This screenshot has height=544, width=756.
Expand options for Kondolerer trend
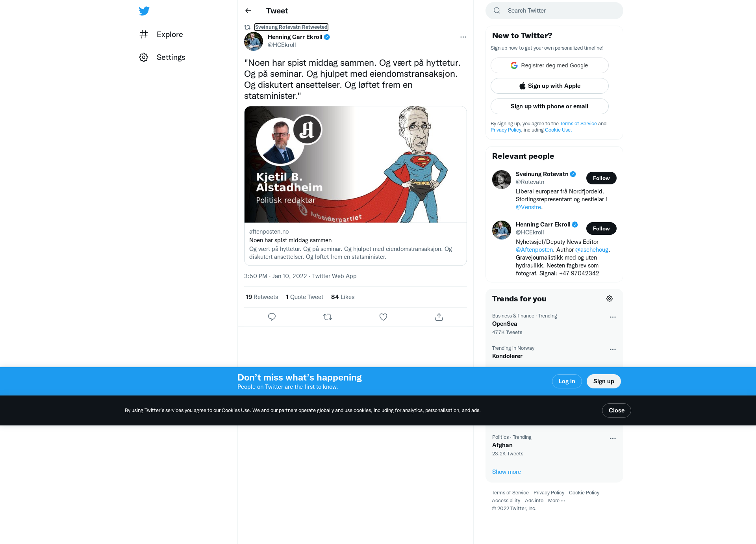(x=613, y=349)
